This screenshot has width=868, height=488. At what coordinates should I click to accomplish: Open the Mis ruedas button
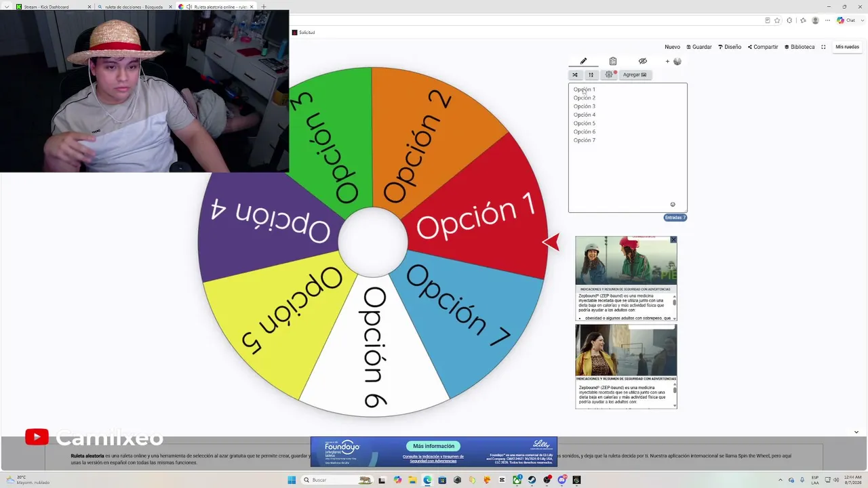pyautogui.click(x=847, y=47)
